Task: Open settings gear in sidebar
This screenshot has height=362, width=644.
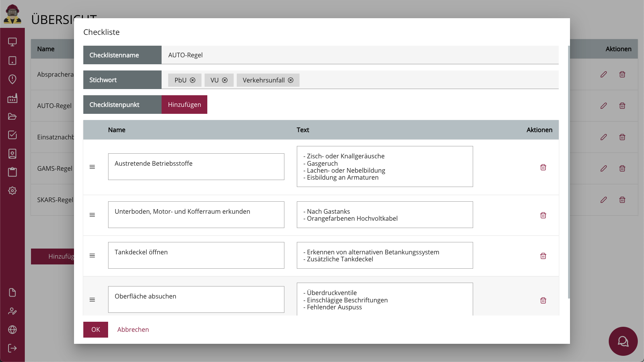Action: coord(12,191)
